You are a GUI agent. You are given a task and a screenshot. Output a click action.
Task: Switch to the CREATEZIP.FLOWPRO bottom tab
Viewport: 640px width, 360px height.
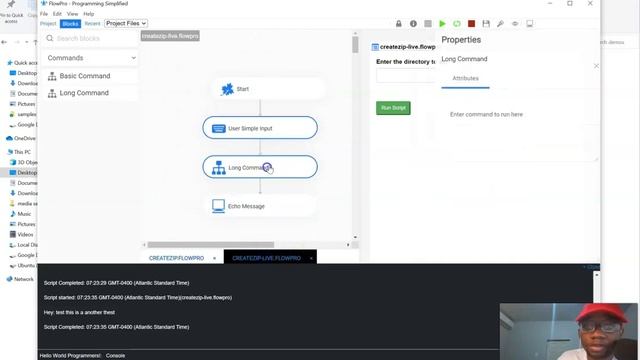click(176, 258)
